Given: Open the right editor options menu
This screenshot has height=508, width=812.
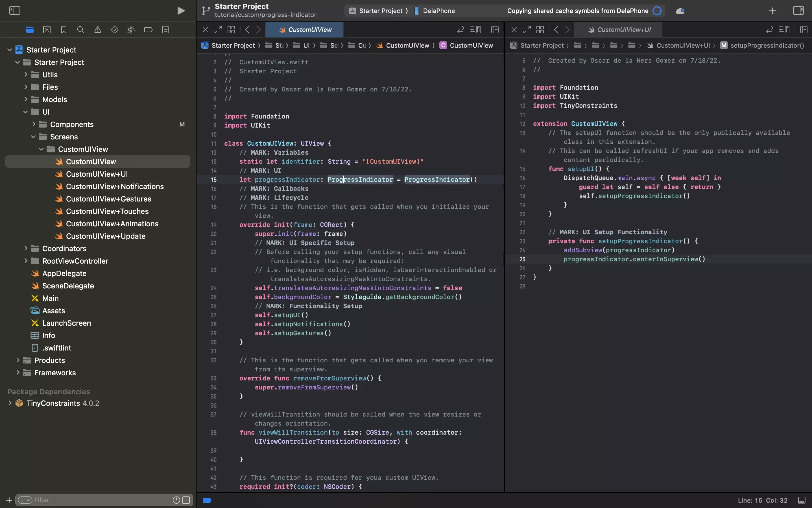Looking at the screenshot, I should pyautogui.click(x=784, y=30).
